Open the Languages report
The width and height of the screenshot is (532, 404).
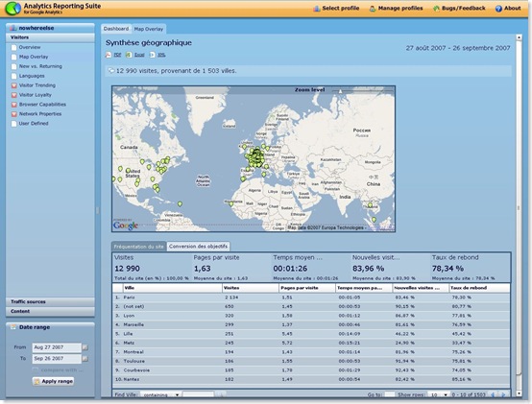tap(32, 76)
